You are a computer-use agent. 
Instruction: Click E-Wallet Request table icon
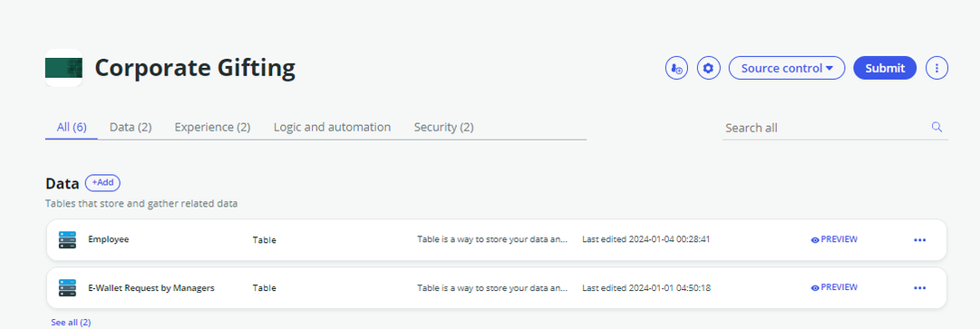(x=67, y=288)
